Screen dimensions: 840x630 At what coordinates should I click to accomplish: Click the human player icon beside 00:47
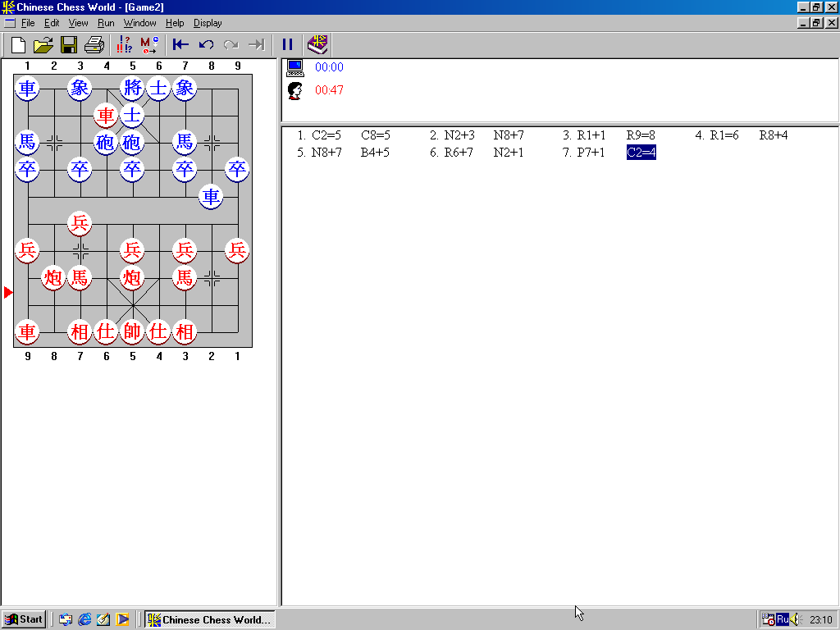295,90
